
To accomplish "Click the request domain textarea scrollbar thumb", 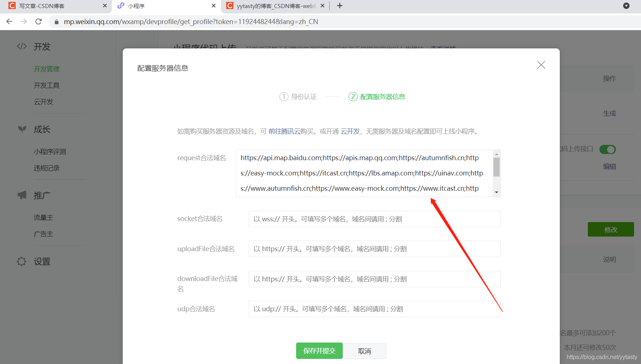I will point(496,167).
